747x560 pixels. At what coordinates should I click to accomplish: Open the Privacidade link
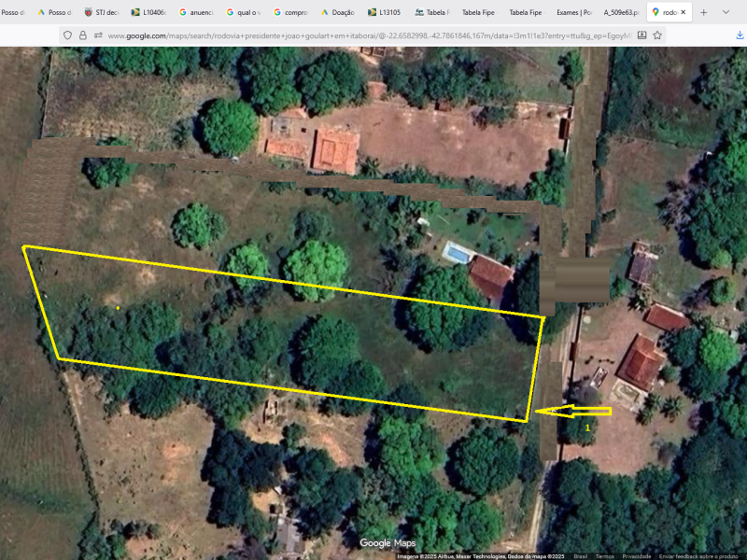pos(637,556)
